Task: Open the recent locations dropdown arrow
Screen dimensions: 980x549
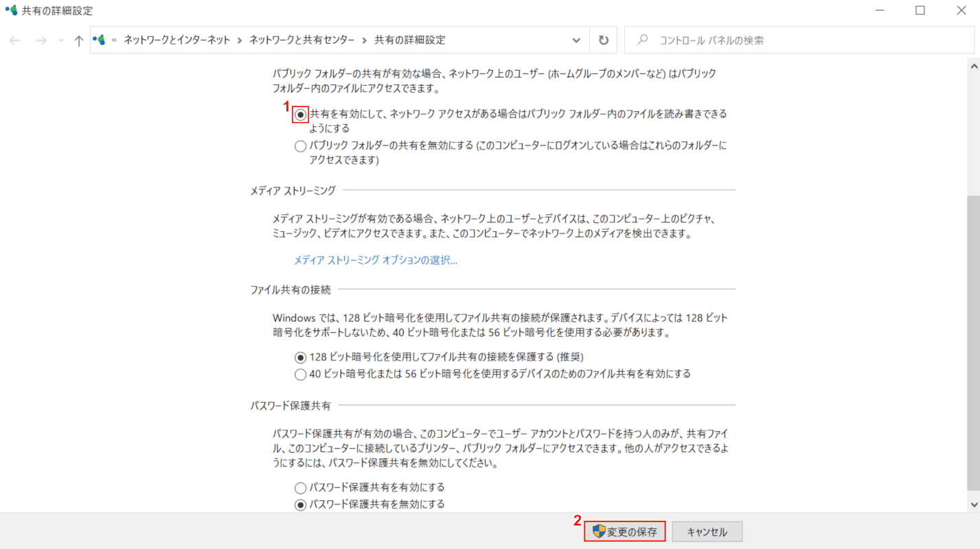Action: point(60,40)
